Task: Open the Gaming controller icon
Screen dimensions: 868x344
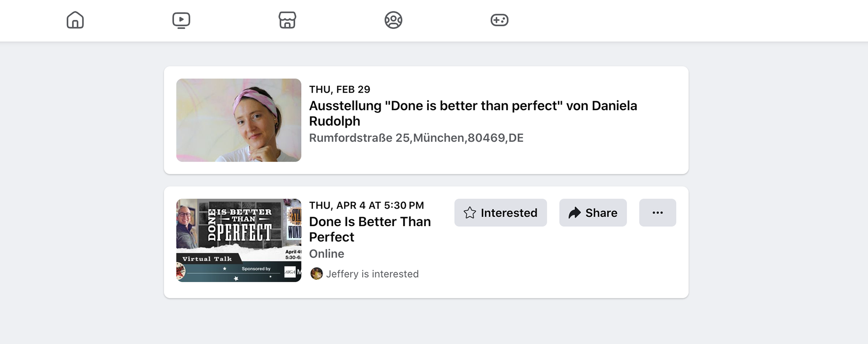Action: 500,20
